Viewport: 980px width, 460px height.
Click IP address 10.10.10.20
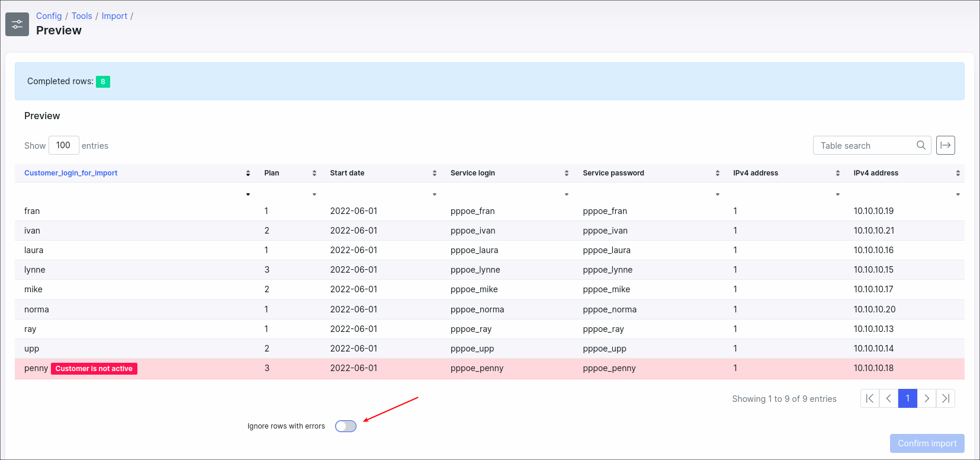(x=875, y=309)
